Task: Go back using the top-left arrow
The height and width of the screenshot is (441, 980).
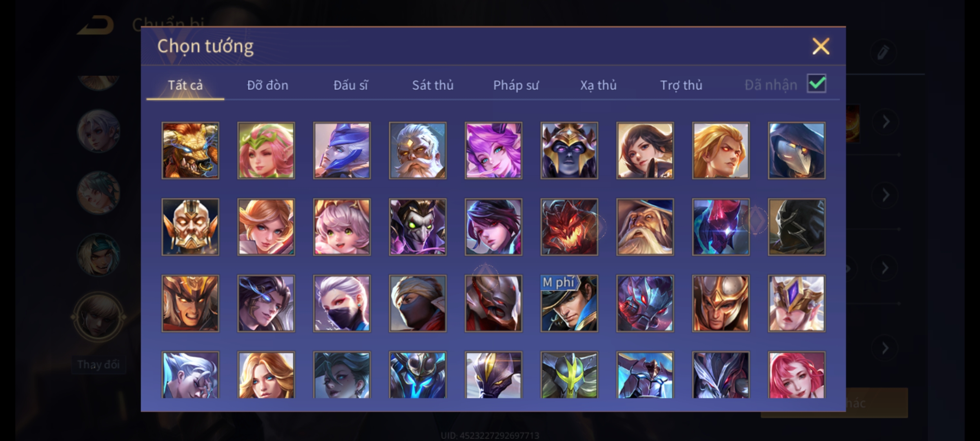Action: point(96,25)
